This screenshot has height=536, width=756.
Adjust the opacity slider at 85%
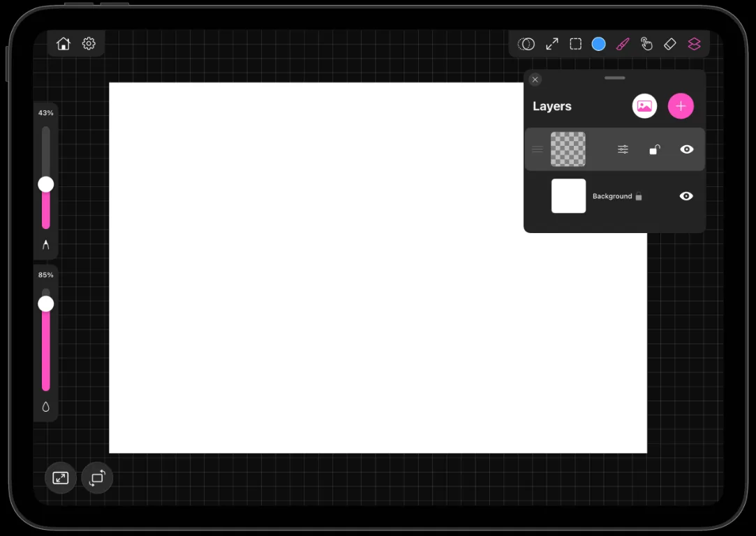[46, 304]
